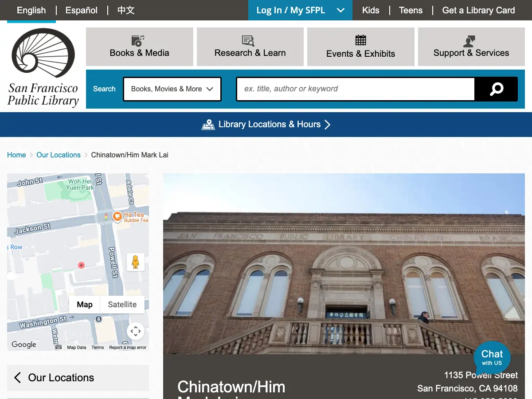Viewport: 532px width, 399px height.
Task: Click Report a map error link
Action: pyautogui.click(x=128, y=348)
